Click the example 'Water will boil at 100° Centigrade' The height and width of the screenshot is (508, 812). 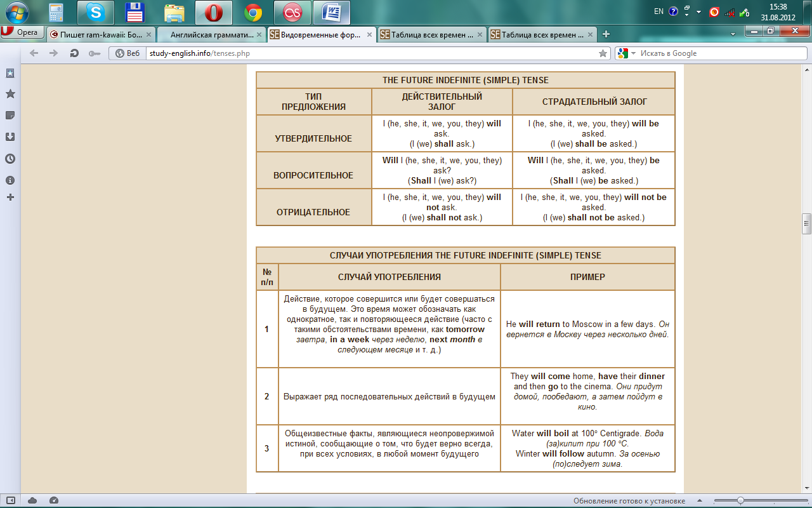(579, 434)
